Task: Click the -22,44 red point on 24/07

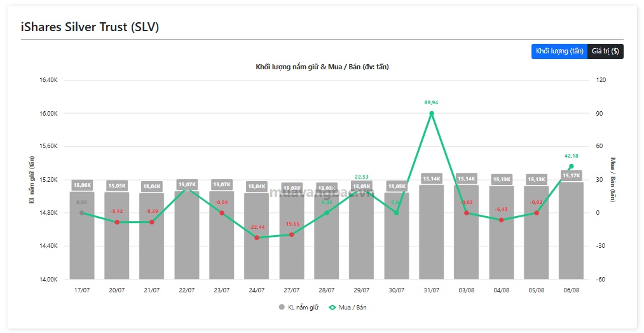Action: coord(257,238)
